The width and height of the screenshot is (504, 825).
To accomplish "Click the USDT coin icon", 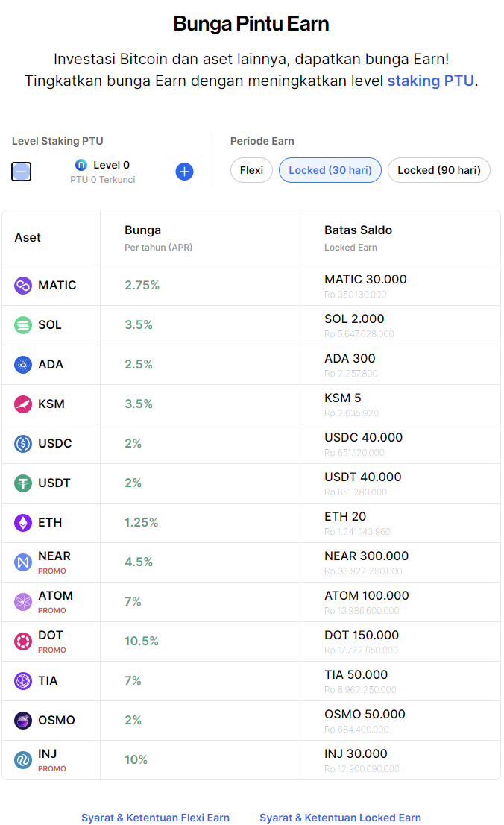I will (22, 483).
